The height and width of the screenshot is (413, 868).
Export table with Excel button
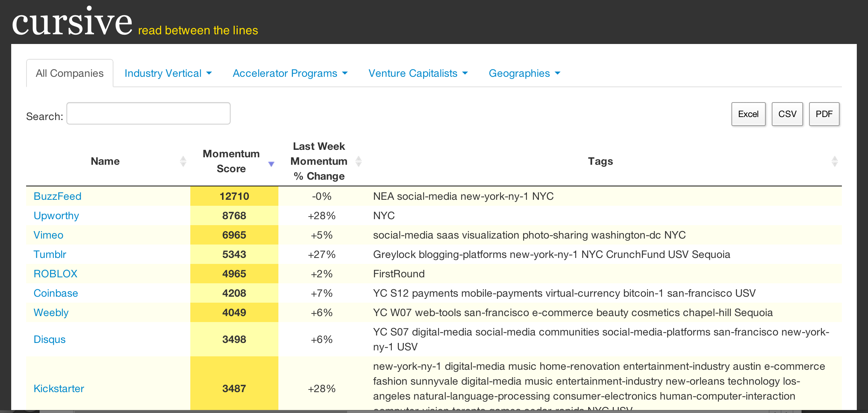(749, 114)
